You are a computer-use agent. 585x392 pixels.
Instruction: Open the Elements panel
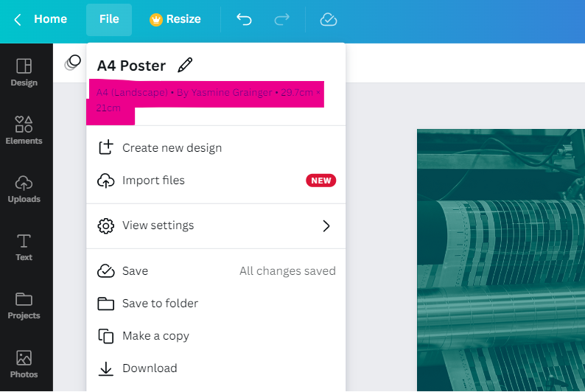[24, 130]
